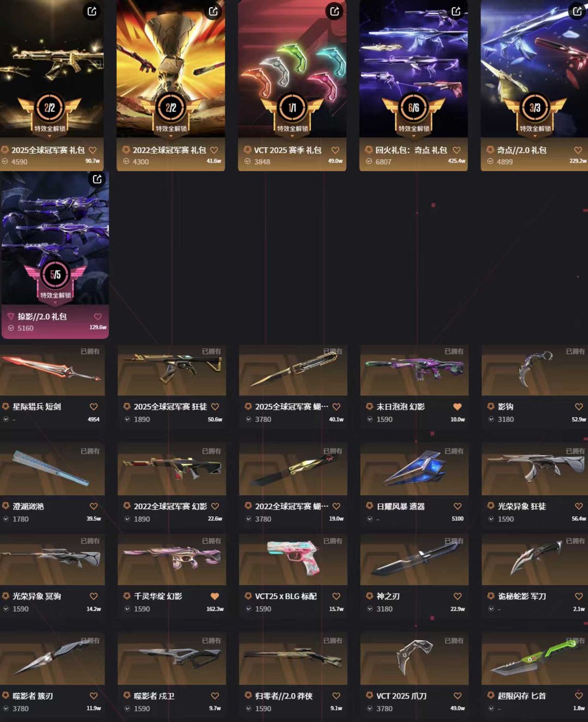Open 2025全球冠军赛 狂徒 skin title

click(170, 406)
